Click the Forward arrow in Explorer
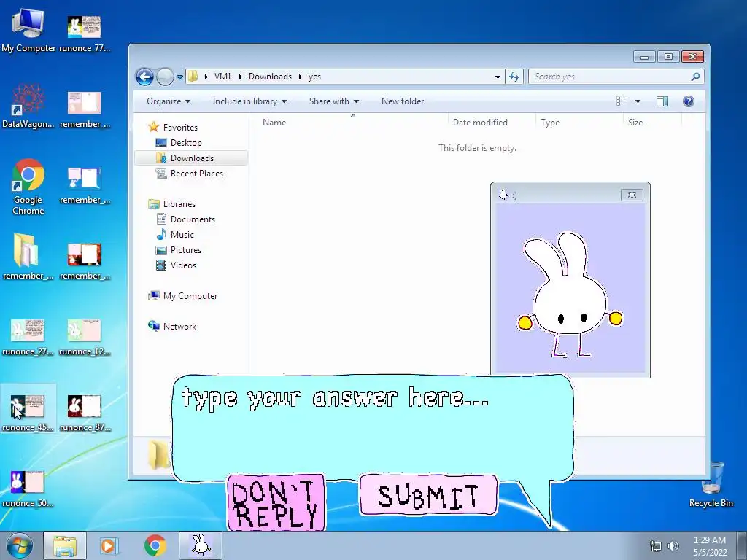 pyautogui.click(x=165, y=77)
